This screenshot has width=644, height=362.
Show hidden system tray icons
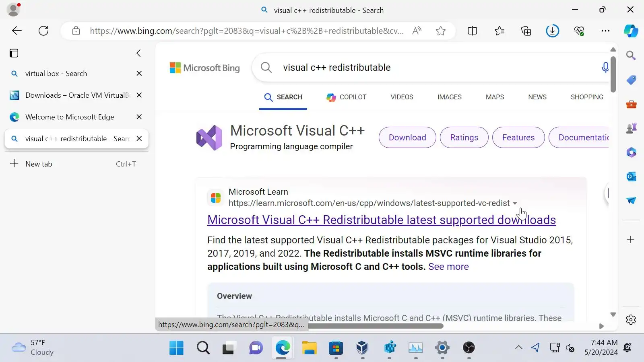coord(519,348)
